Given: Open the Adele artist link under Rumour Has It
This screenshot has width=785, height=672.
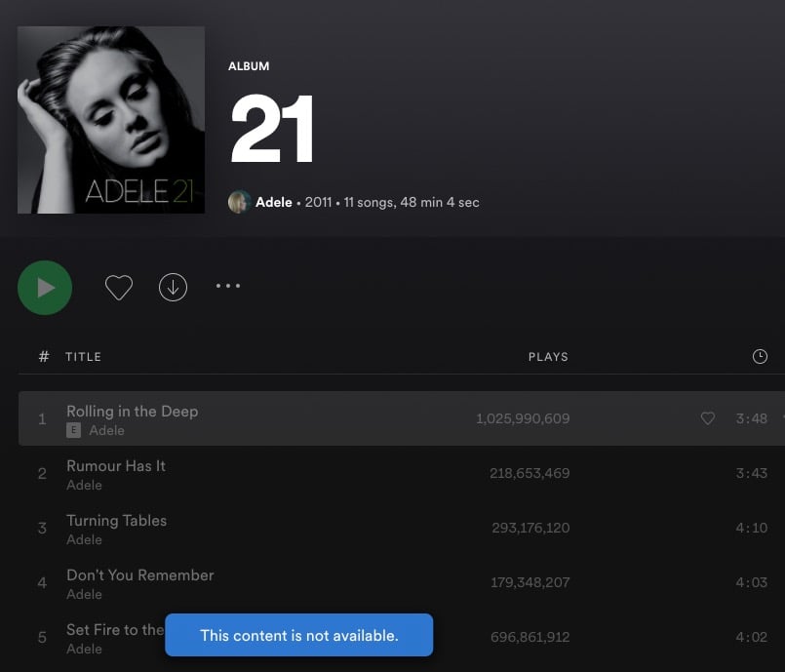Looking at the screenshot, I should (x=84, y=485).
